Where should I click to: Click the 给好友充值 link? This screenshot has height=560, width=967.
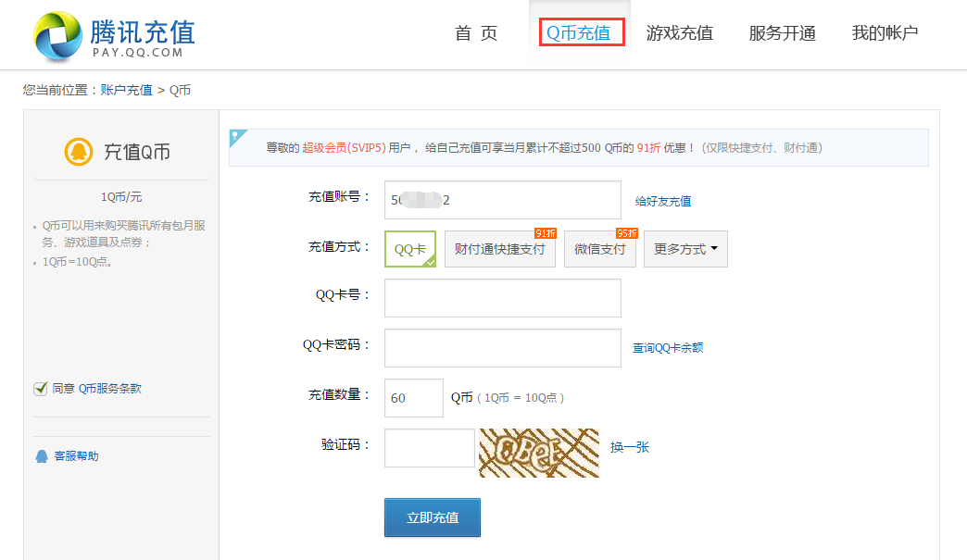point(663,202)
